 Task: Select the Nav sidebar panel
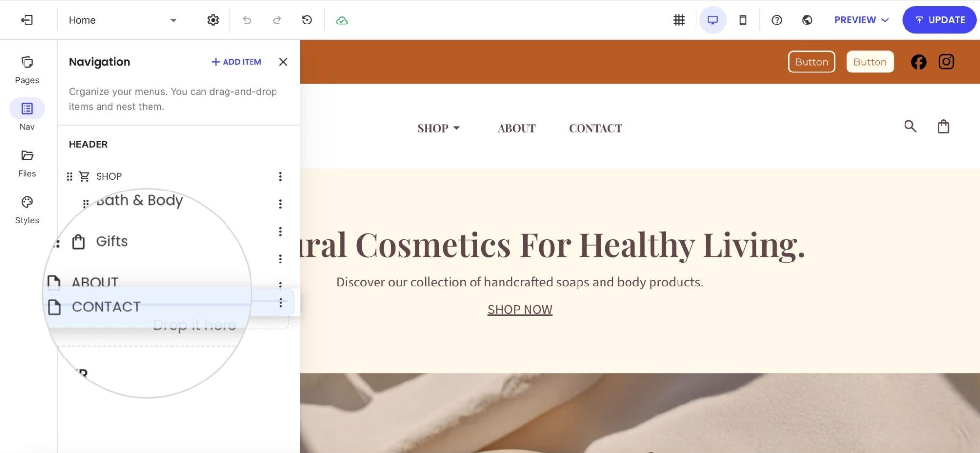(27, 116)
